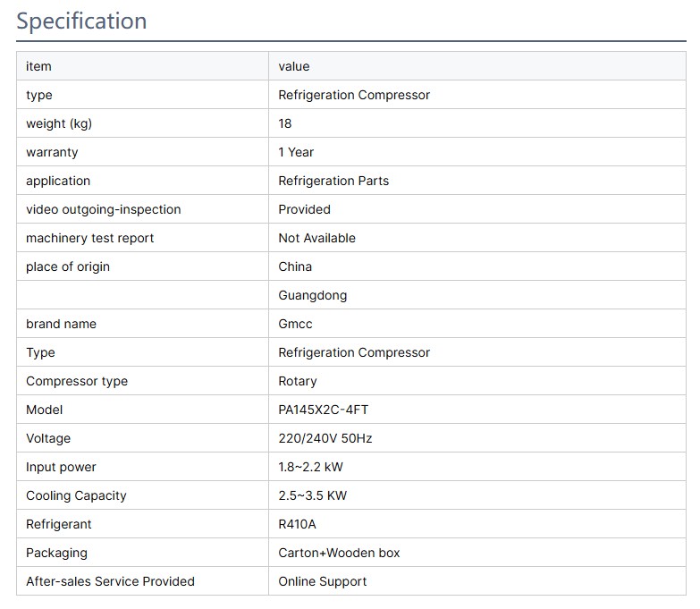Select the 1 Year warranty value
The height and width of the screenshot is (609, 700).
click(296, 152)
